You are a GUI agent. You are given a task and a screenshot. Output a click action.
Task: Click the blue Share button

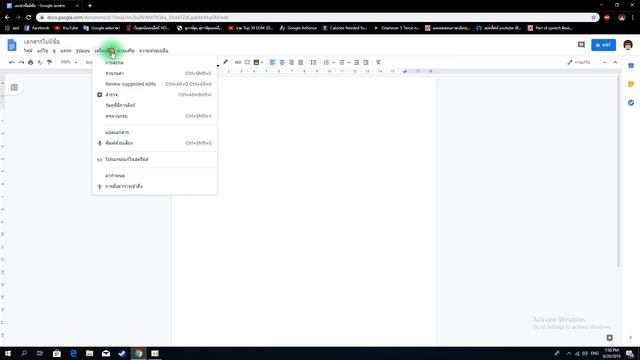click(603, 45)
